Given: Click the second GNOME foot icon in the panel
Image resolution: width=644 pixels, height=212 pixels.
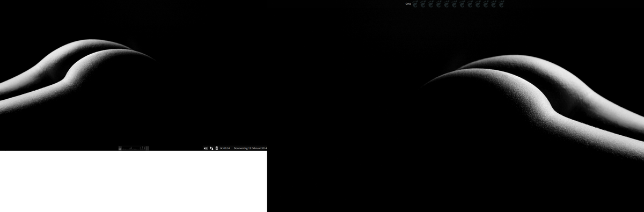Looking at the screenshot, I should click(x=423, y=4).
